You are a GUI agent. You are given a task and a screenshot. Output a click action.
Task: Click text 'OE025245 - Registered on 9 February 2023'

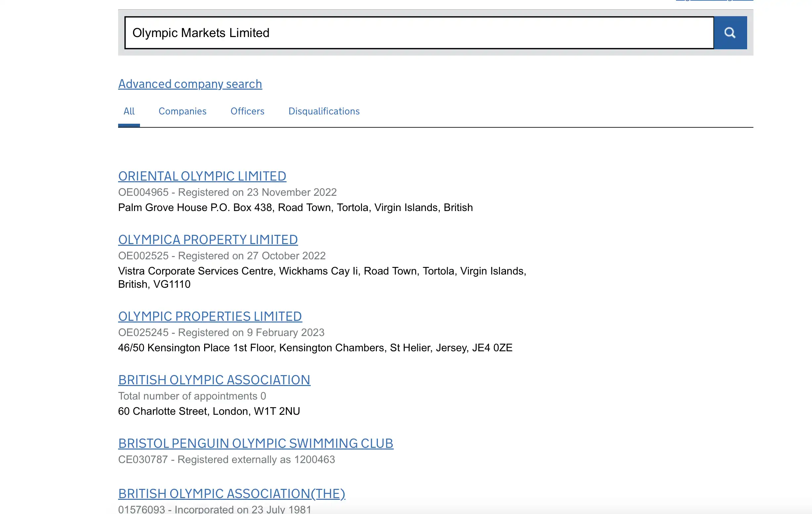pyautogui.click(x=221, y=333)
